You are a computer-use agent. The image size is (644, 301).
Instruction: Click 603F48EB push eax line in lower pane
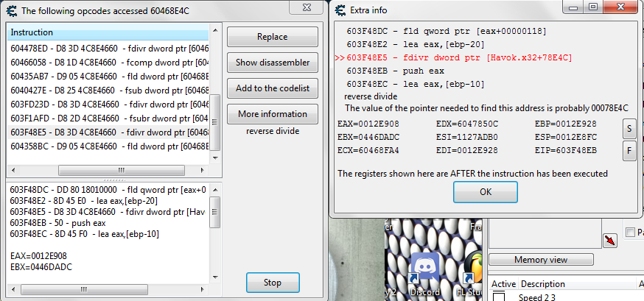click(58, 223)
